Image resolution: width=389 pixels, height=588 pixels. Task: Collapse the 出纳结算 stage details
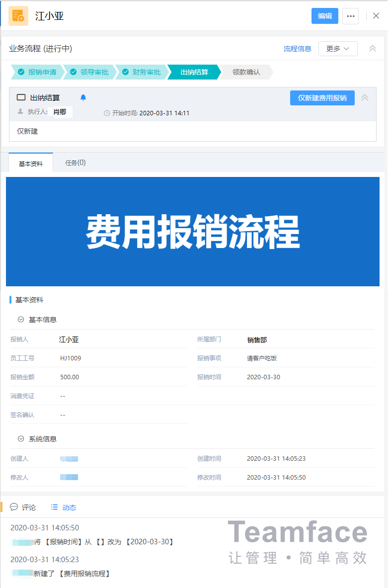[x=365, y=98]
